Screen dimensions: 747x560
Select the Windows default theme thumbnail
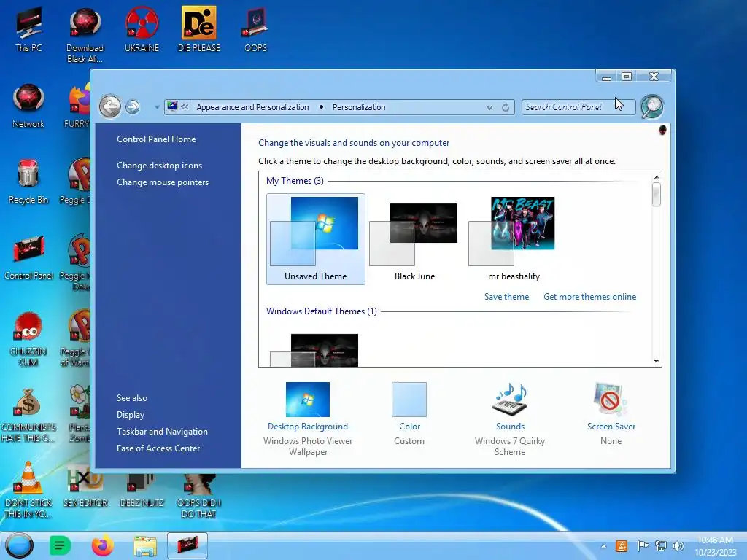coord(315,350)
